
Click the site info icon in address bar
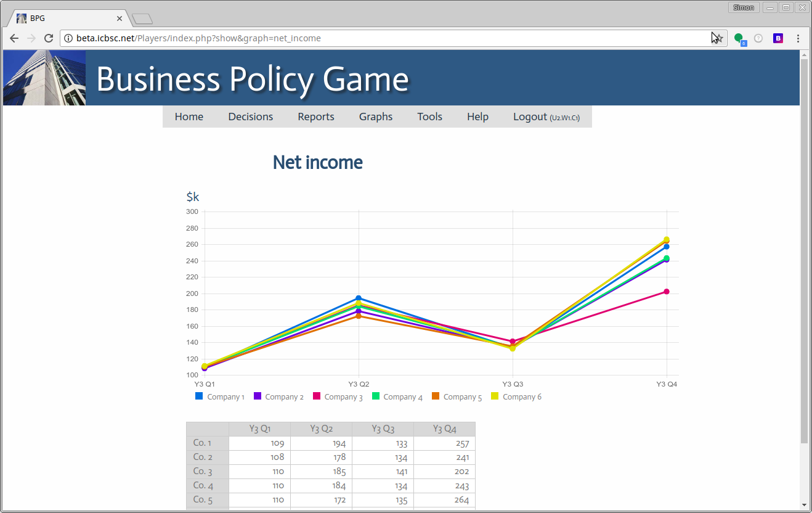(68, 38)
